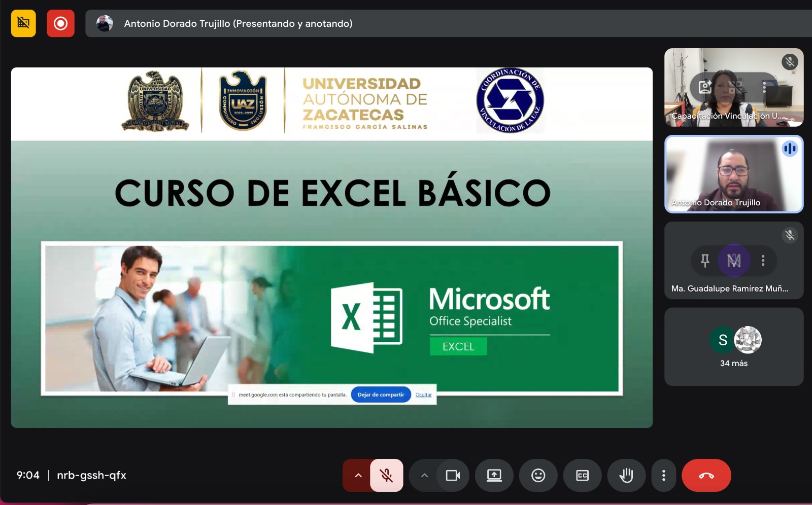Image resolution: width=812 pixels, height=505 pixels.
Task: Open the emoji reactions picker
Action: point(538,475)
